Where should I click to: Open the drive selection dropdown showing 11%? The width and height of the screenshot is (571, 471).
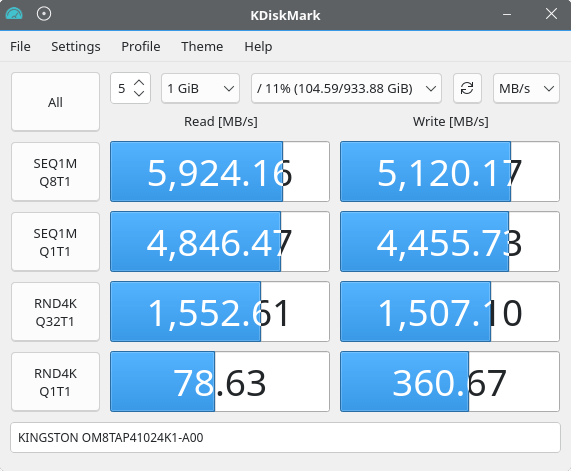coord(346,89)
